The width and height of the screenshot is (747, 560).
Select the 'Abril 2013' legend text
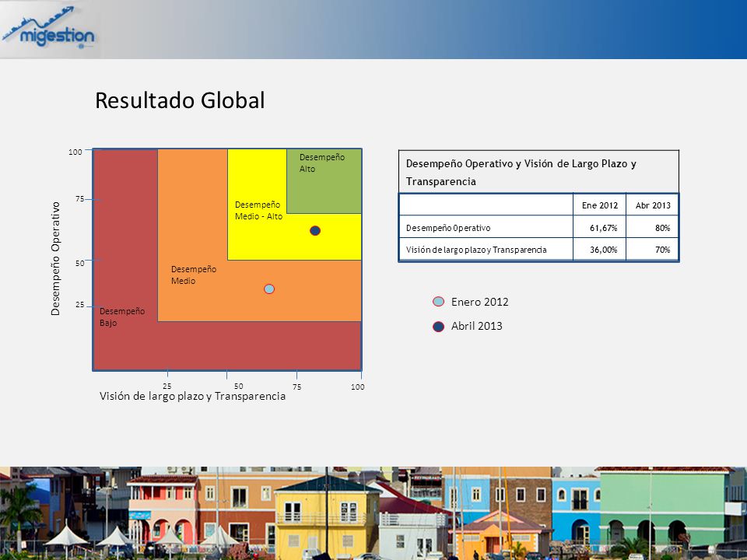coord(477,326)
